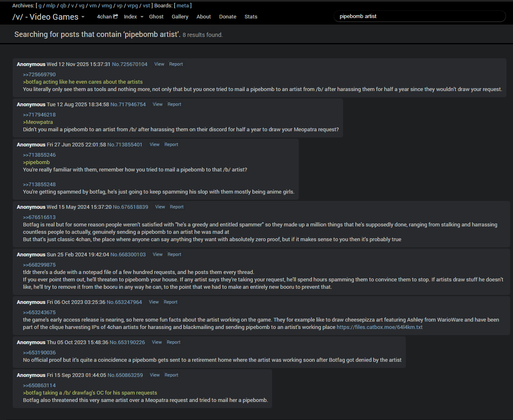Go to the vmg archive link
Image resolution: width=513 pixels, height=420 pixels.
click(107, 6)
